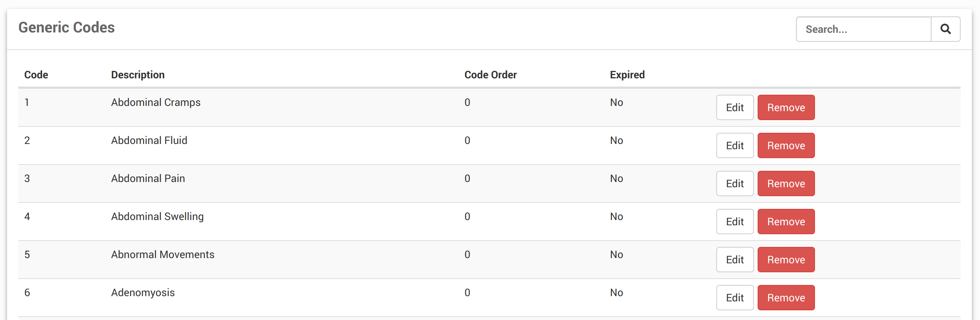980x320 pixels.
Task: Edit the Abdominal Swelling row
Action: [x=734, y=222]
